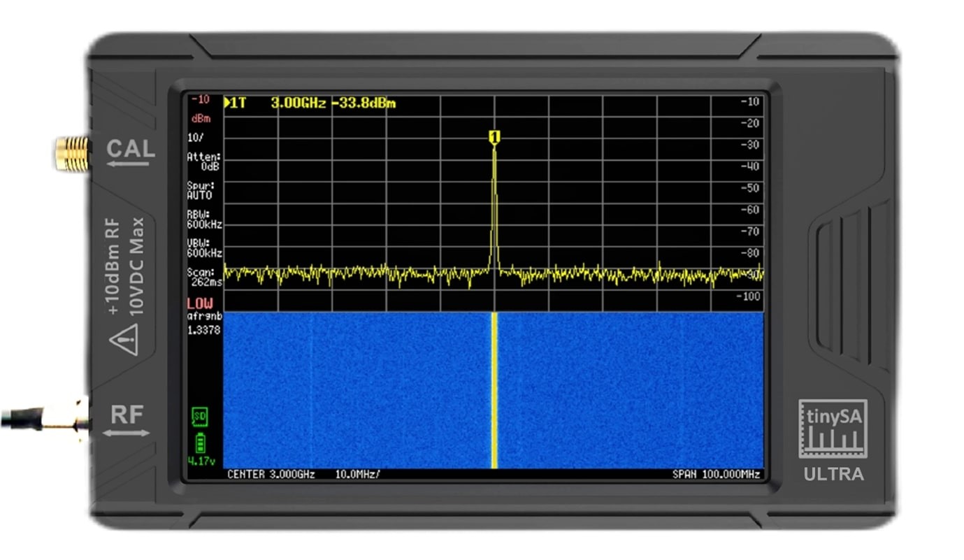Tap the 10/ scale-per-division label

click(195, 137)
